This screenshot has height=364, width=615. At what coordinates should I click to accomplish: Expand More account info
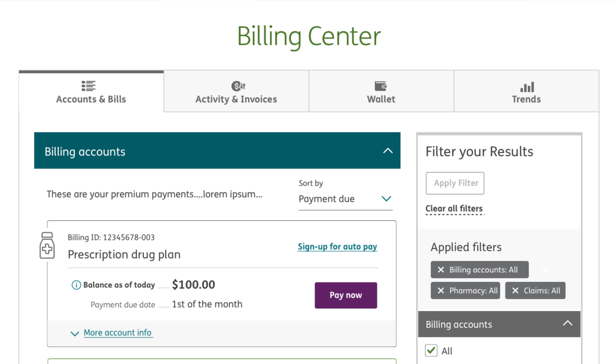tap(118, 333)
